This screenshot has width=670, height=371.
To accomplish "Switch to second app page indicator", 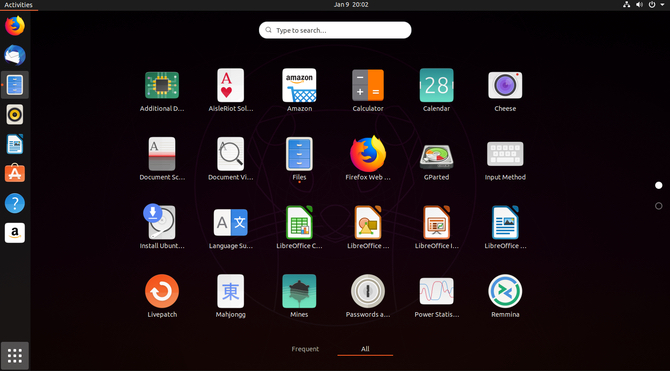I will click(658, 206).
